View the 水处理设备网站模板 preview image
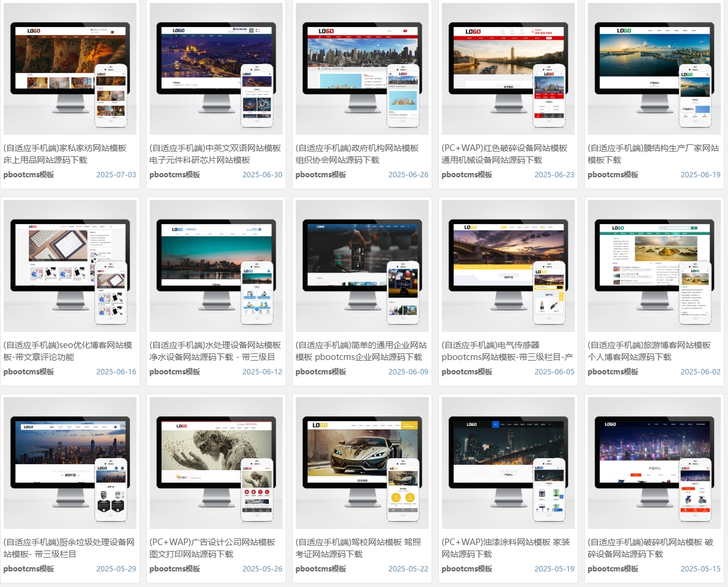 [216, 266]
